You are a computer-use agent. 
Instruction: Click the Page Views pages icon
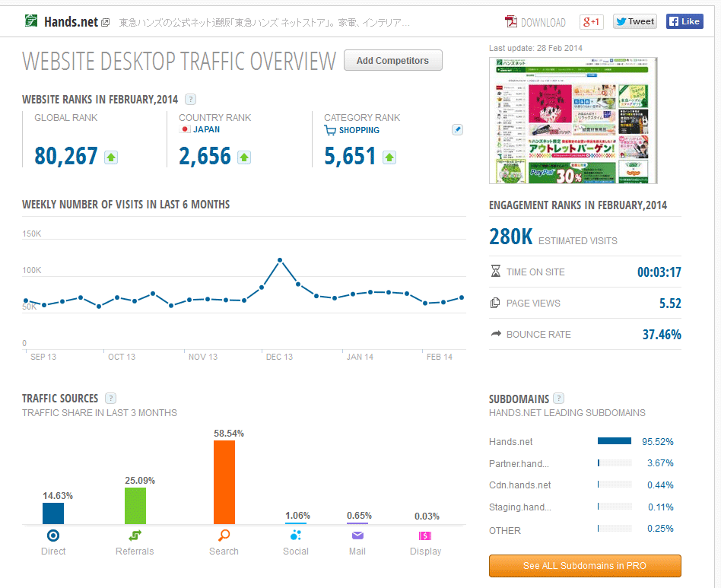click(495, 303)
